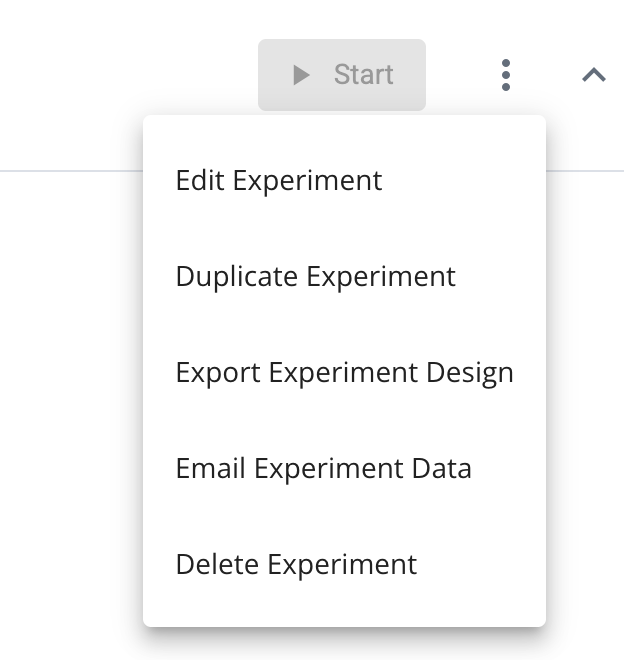Select Edit Experiment from the menu
Screen dimensions: 624x660
pos(279,180)
